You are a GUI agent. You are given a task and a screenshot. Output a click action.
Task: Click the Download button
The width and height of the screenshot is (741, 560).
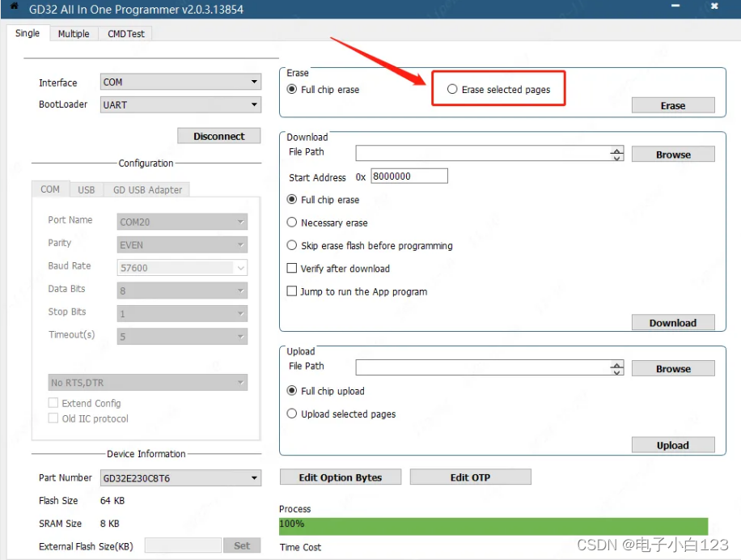coord(673,322)
